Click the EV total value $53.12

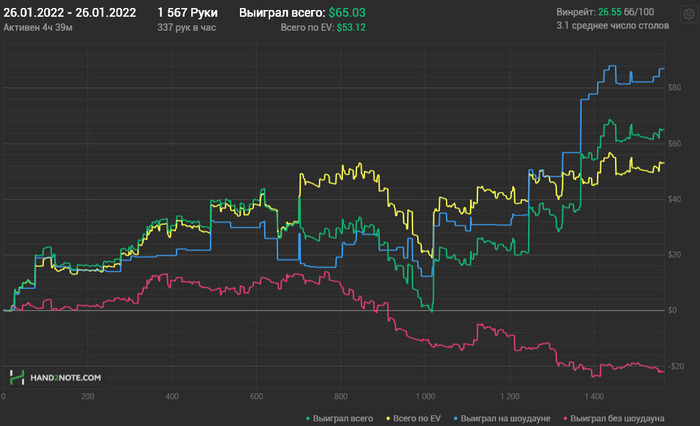pos(351,28)
